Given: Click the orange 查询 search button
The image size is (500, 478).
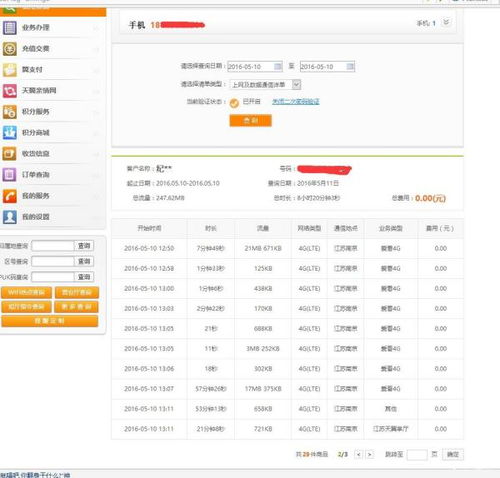Looking at the screenshot, I should point(250,120).
